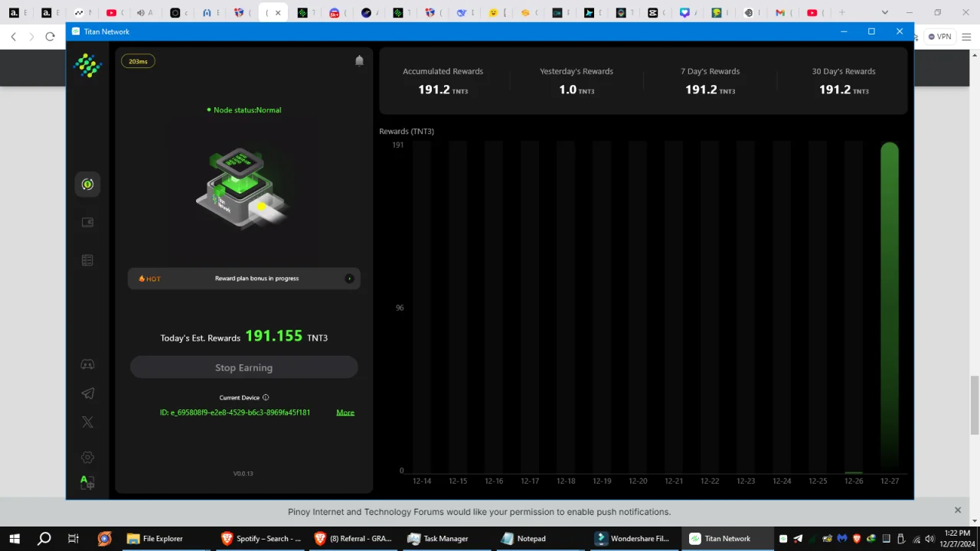Open the Telegram link icon in sidebar

click(x=87, y=393)
